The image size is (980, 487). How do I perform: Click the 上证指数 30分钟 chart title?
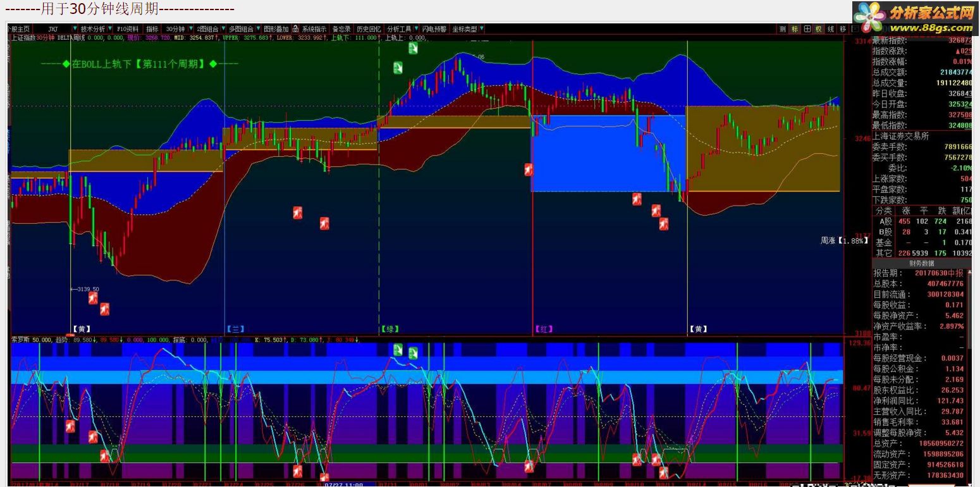(x=32, y=38)
